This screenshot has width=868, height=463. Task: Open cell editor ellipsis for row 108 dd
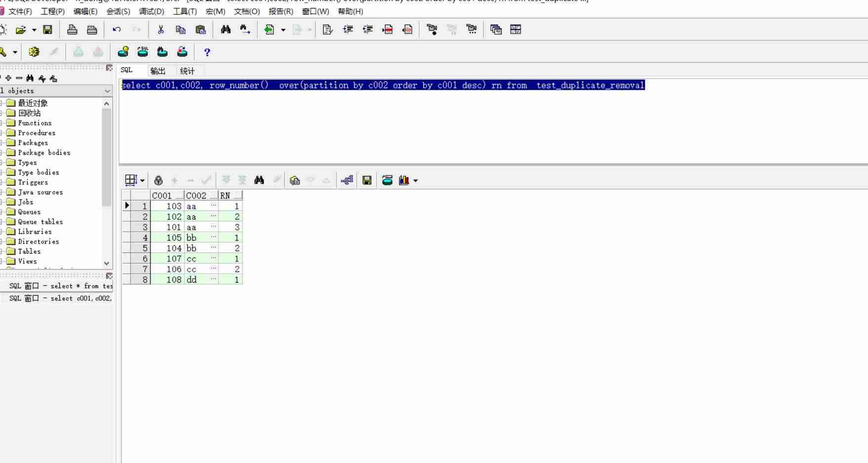pos(213,279)
